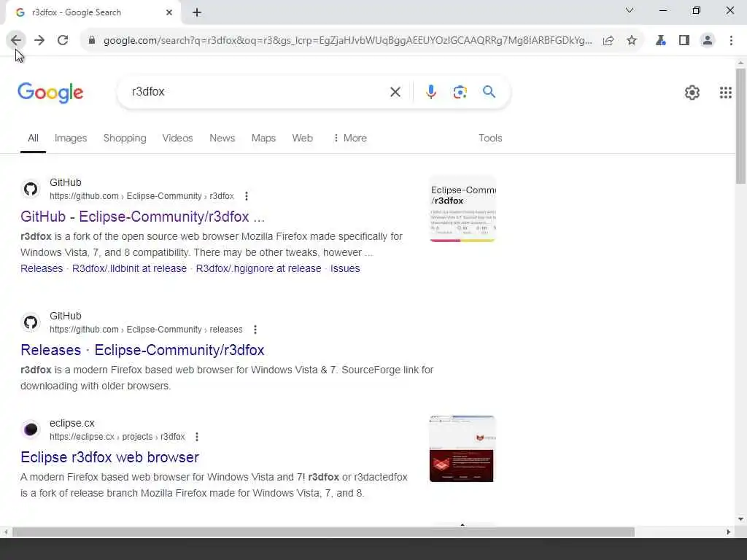This screenshot has height=560, width=747.
Task: Click the vertical scrollbar thumb
Action: point(740,126)
